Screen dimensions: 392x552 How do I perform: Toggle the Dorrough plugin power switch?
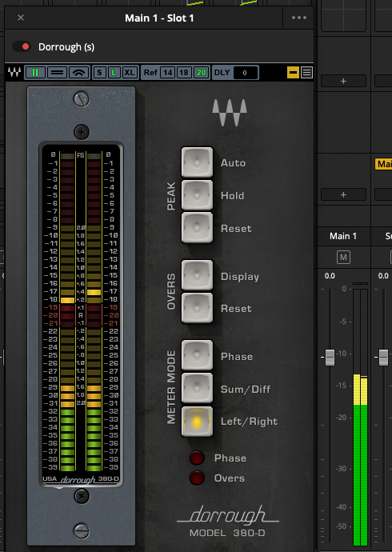22,46
